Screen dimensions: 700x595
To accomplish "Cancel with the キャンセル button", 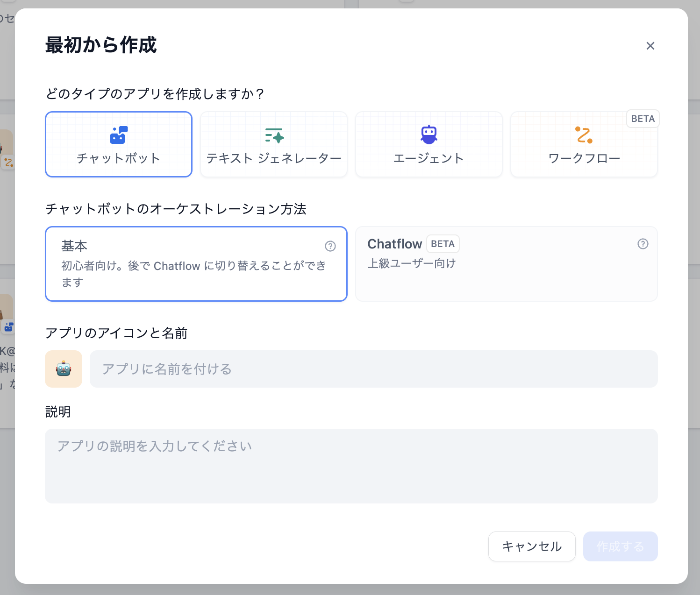I will [532, 546].
